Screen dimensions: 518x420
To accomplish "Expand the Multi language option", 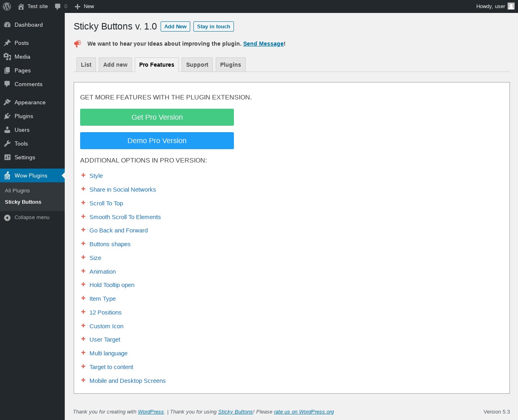I will (x=108, y=353).
